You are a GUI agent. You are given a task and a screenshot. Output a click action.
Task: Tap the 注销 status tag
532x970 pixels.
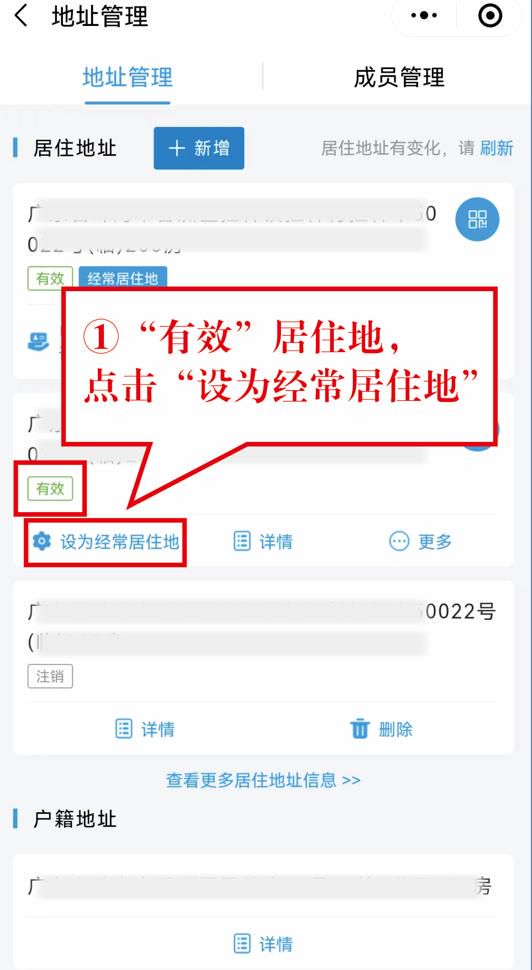[x=50, y=676]
